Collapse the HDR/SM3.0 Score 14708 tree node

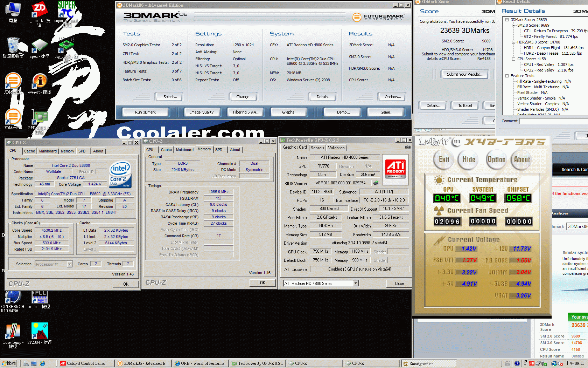(x=514, y=42)
